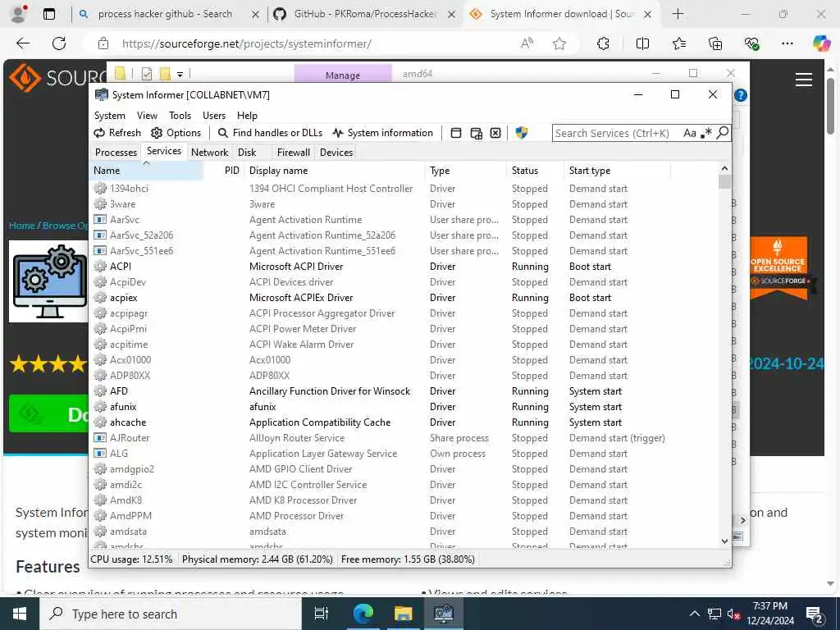Select the ACPI driver gear icon
Screen dimensions: 840x630
100,266
